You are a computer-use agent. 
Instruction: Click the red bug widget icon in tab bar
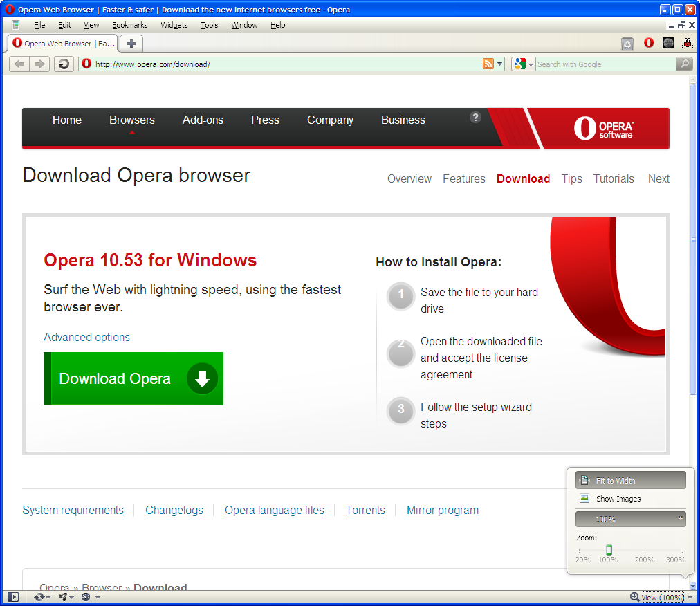[x=688, y=43]
